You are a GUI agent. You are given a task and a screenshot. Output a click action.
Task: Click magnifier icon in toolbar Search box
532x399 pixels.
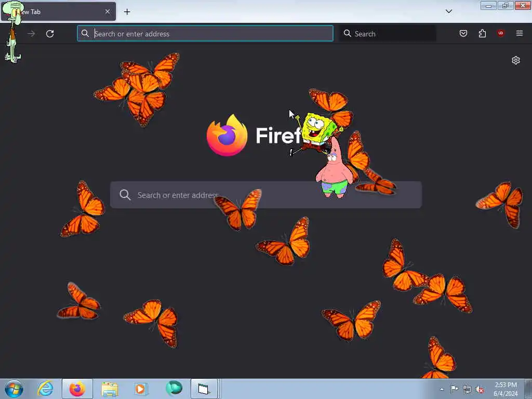coord(347,33)
